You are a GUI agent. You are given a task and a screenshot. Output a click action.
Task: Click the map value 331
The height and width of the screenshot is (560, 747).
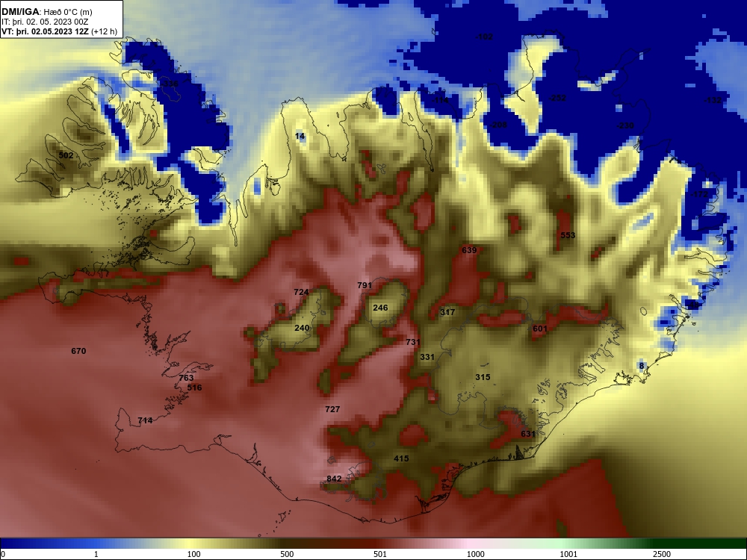427,357
